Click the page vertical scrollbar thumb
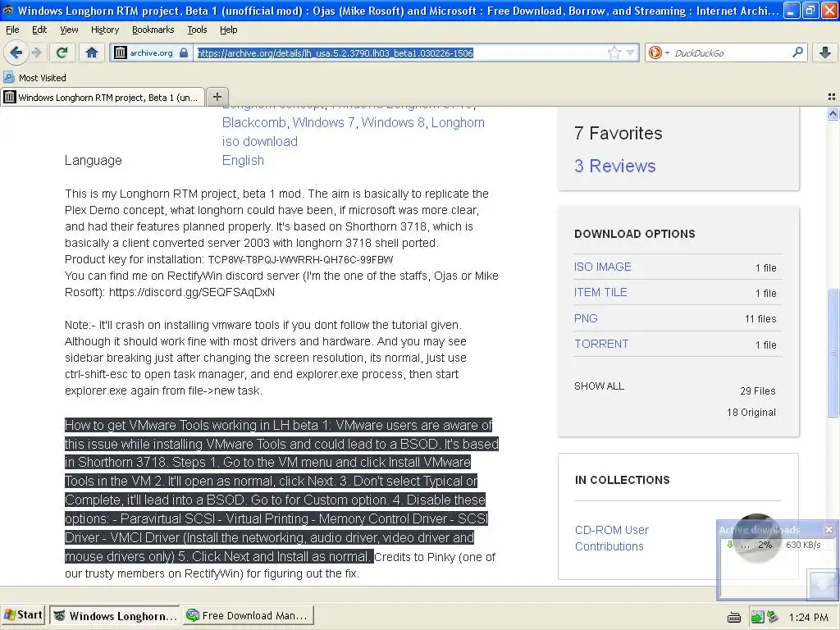The height and width of the screenshot is (630, 840). click(833, 353)
